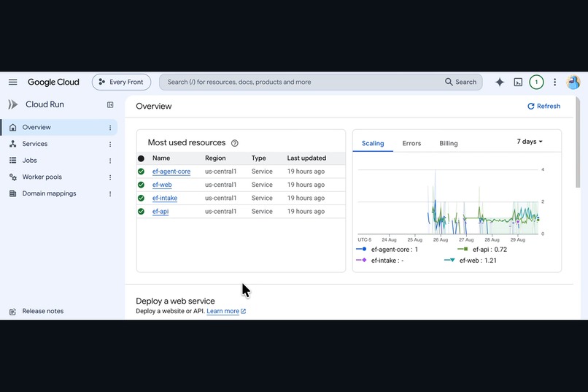Click help icon next to Most used resources
Screen dimensions: 588x392
(235, 143)
